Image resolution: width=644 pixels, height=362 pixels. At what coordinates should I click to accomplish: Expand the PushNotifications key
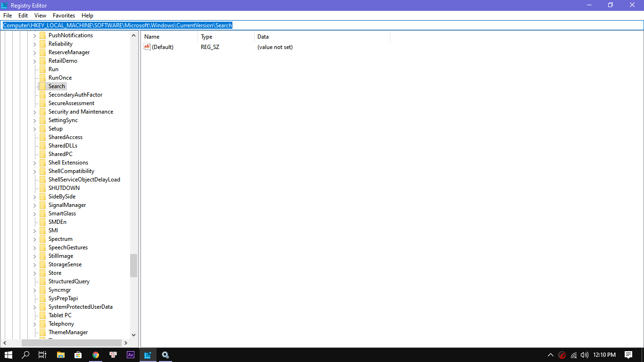35,35
